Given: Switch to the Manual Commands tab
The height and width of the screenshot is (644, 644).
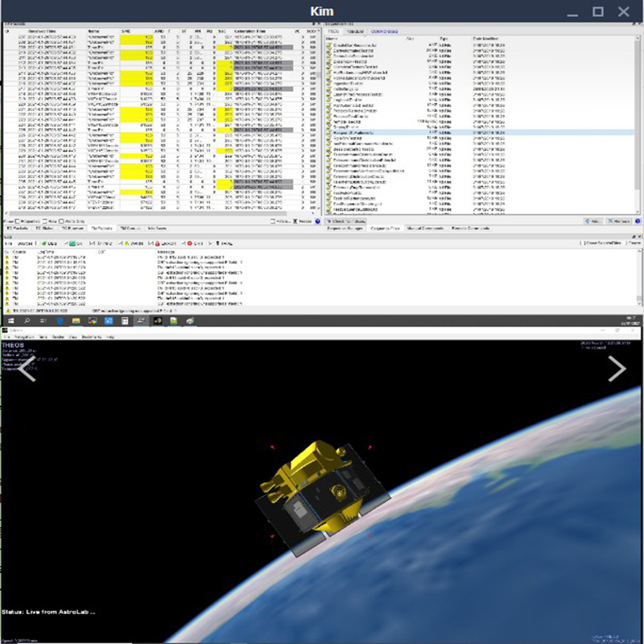Looking at the screenshot, I should [x=423, y=229].
